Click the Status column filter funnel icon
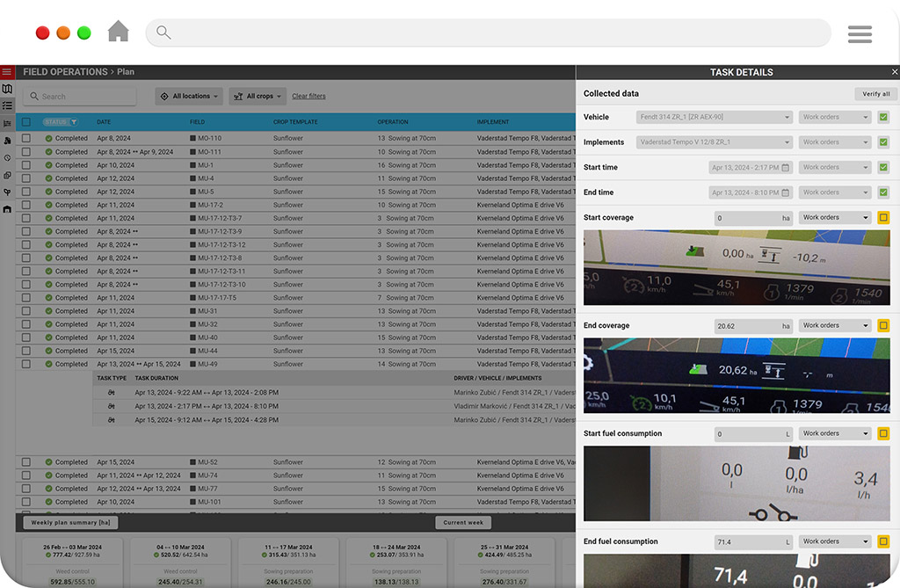 pyautogui.click(x=74, y=122)
